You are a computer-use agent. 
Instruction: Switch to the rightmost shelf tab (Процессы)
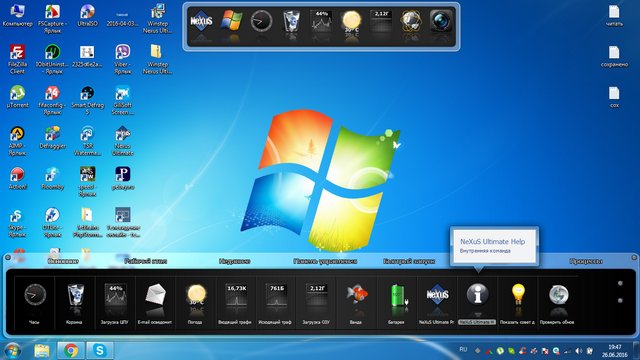coord(586,261)
